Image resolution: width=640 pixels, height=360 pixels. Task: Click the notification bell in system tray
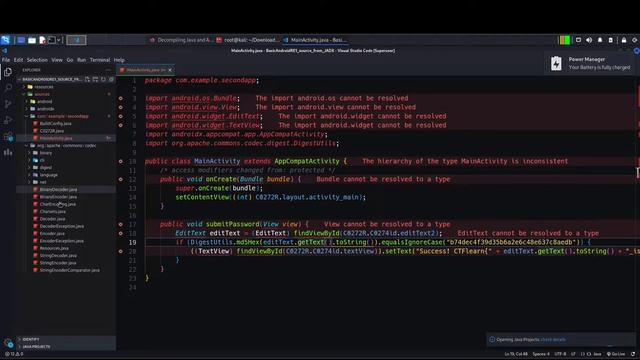tap(600, 40)
